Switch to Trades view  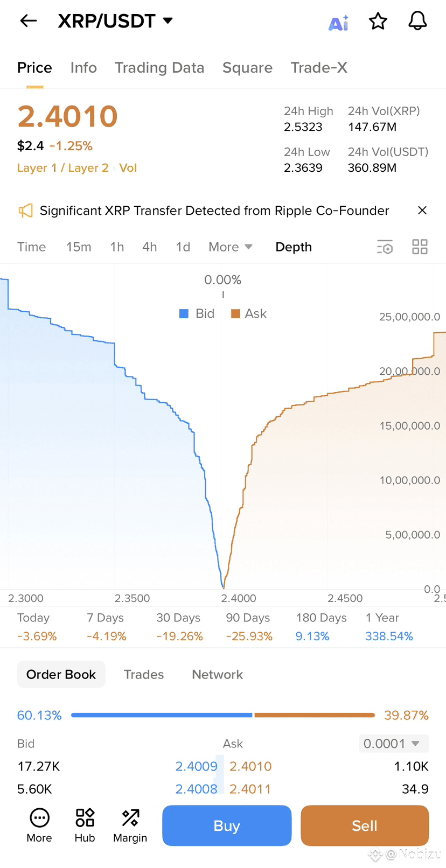point(144,675)
